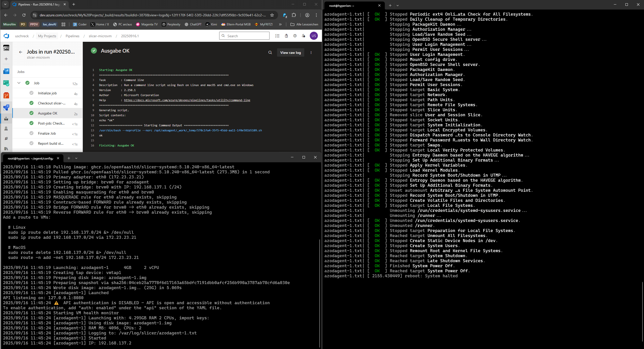
Task: Open Repos icon in the sidebar
Action: pos(6,95)
